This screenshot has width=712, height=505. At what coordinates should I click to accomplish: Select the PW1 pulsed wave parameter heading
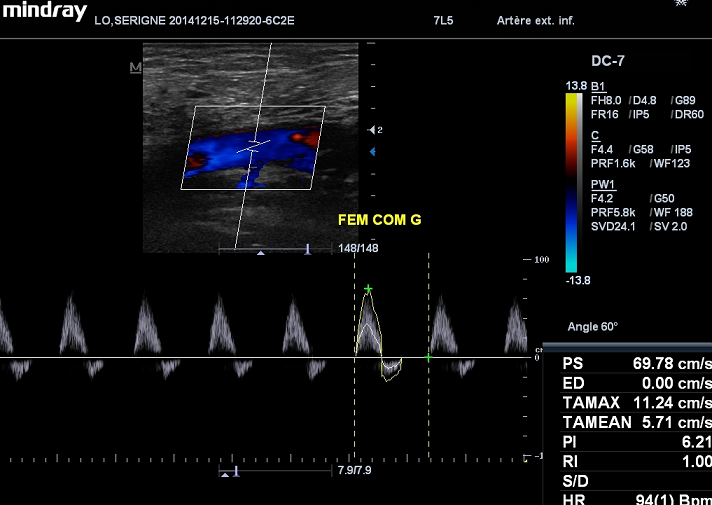click(603, 184)
